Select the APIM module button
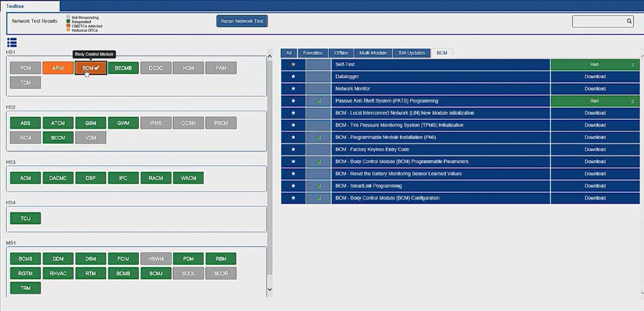Image resolution: width=644 pixels, height=311 pixels. [x=58, y=68]
